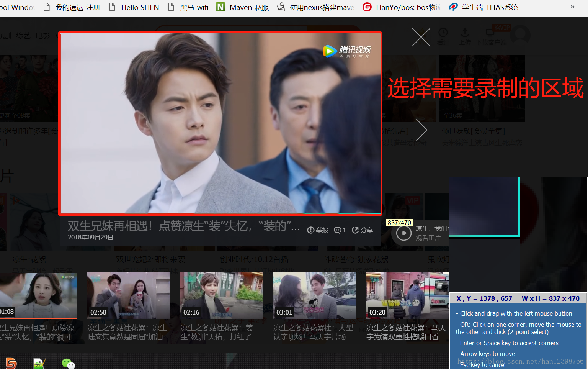
Task: Open the Maven-私服 bookmark
Action: pos(243,7)
